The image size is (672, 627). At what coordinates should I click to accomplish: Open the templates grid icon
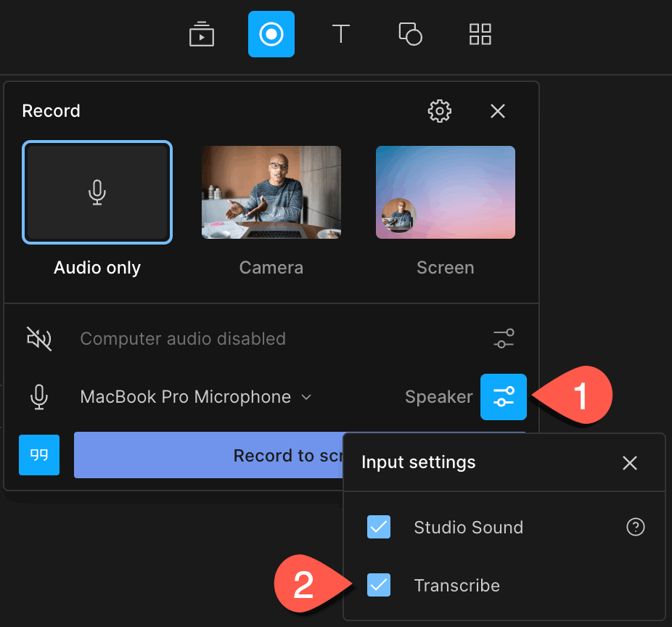pos(480,34)
